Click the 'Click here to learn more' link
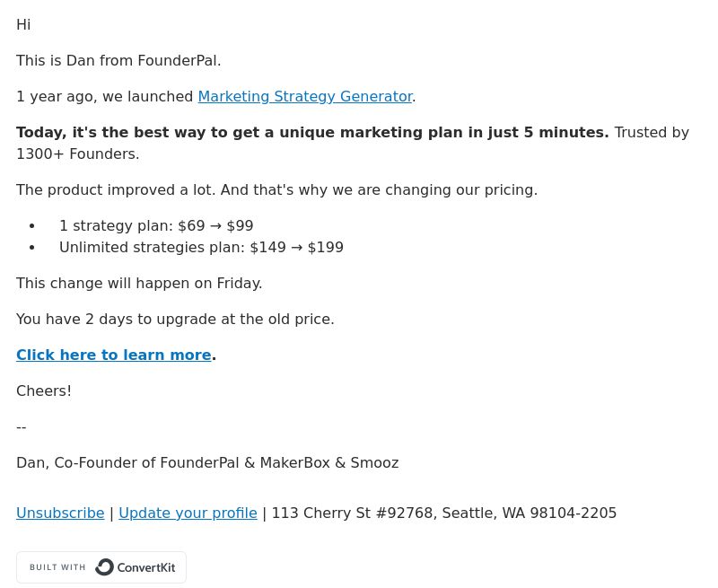Viewport: 718px width, 588px height. (114, 355)
